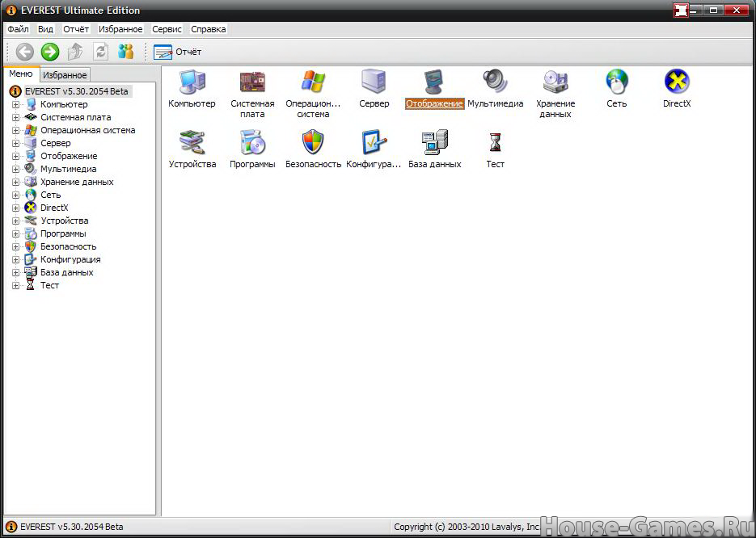
Task: Open the Сервер large icon
Action: click(x=374, y=81)
